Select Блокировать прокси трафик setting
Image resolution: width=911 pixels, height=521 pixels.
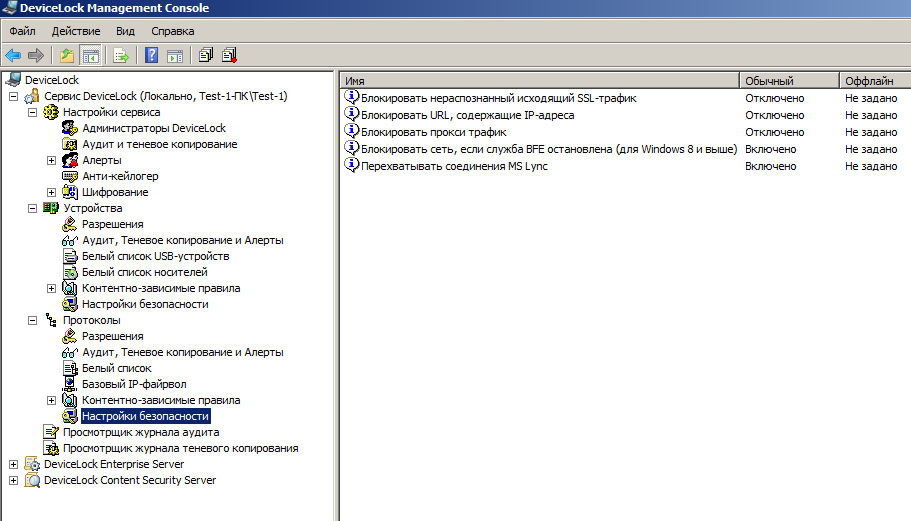click(433, 132)
